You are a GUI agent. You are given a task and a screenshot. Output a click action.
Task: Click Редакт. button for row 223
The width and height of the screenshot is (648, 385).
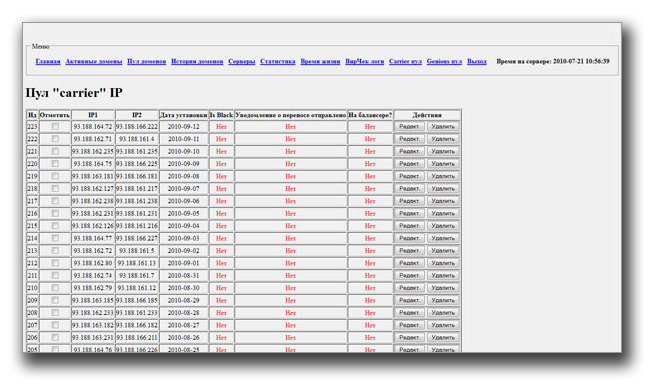click(x=409, y=126)
